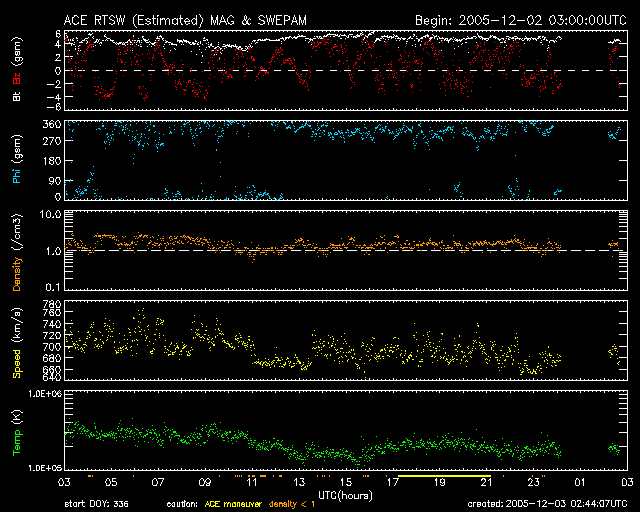Click the '90' tick on the Phi axis
Viewport: 640px width, 512px height.
coord(55,181)
